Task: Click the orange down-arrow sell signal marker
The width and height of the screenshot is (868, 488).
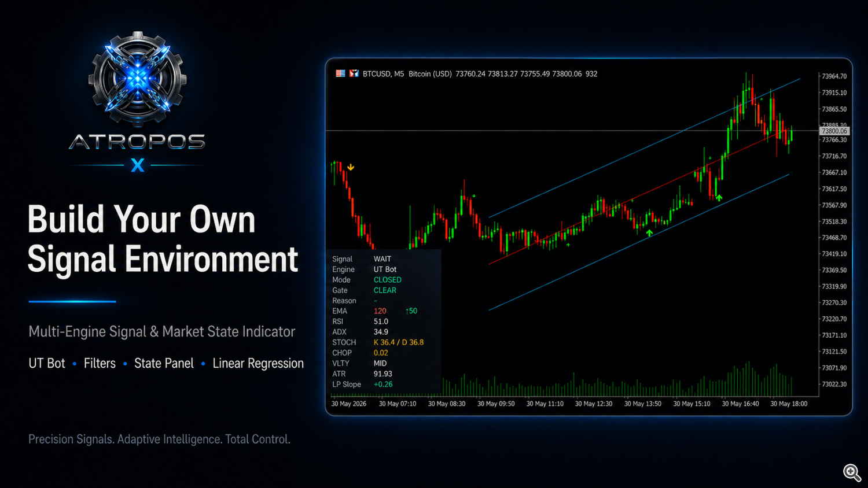Action: pyautogui.click(x=351, y=167)
